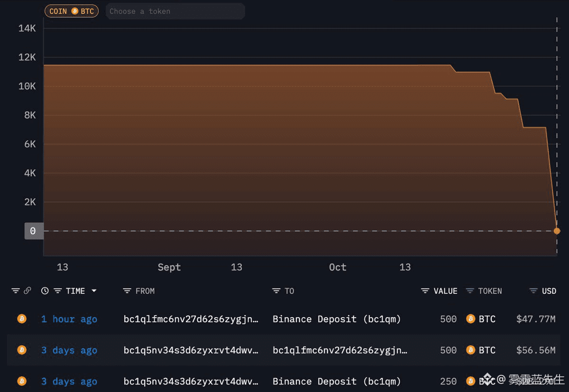The image size is (569, 392).
Task: Click the BTC coin icon next to BTC in second row
Action: [470, 350]
